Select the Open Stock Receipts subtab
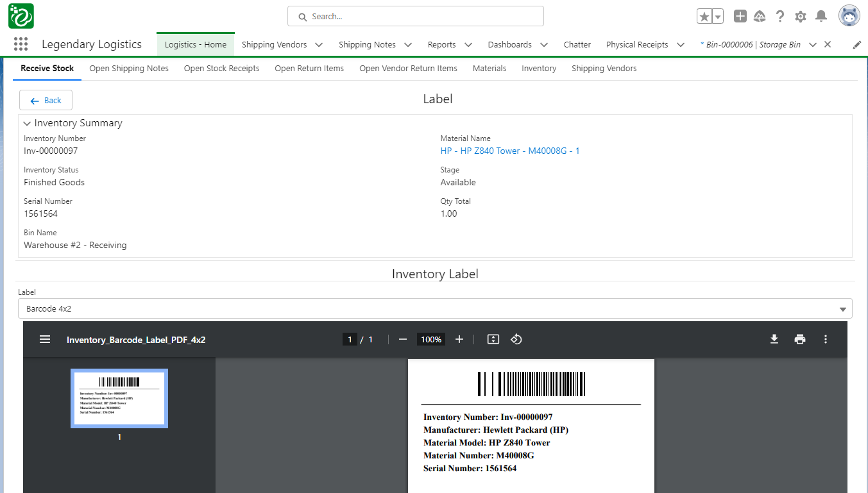 tap(222, 68)
